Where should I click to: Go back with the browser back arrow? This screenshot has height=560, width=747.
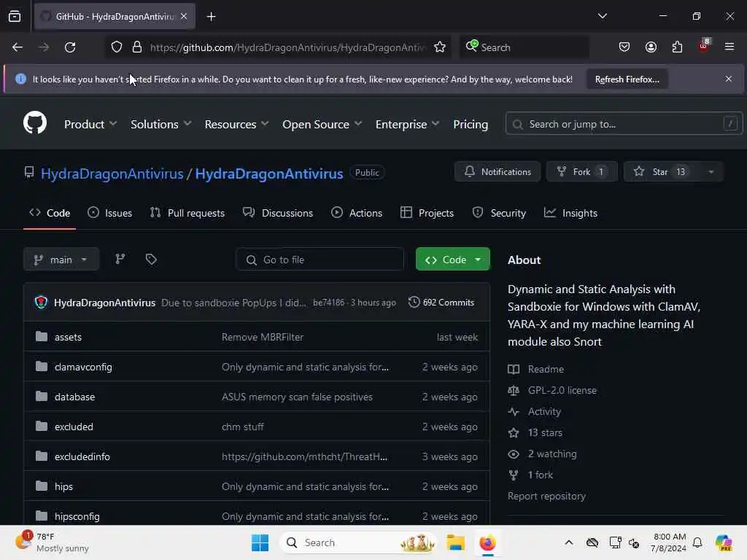click(18, 47)
